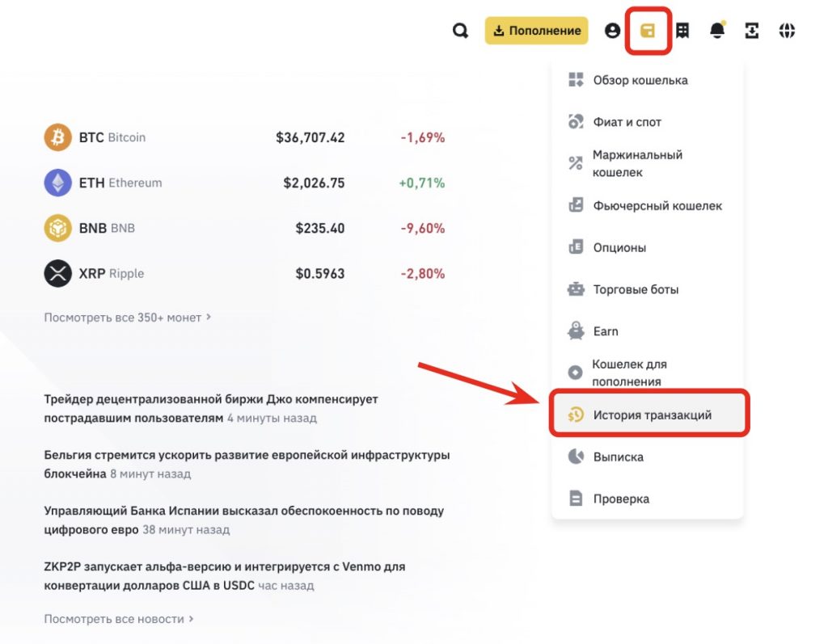
Task: Click Посмотреть все новости link
Action: (x=118, y=619)
